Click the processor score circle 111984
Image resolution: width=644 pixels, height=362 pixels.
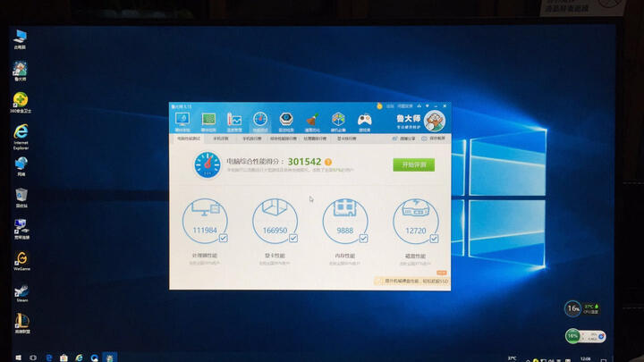(205, 222)
